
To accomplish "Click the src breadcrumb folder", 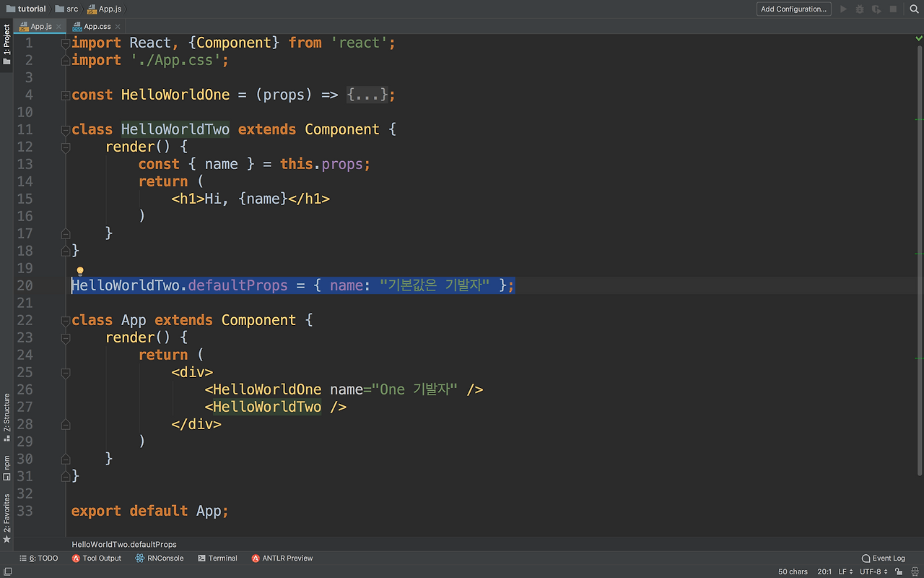I will [67, 9].
